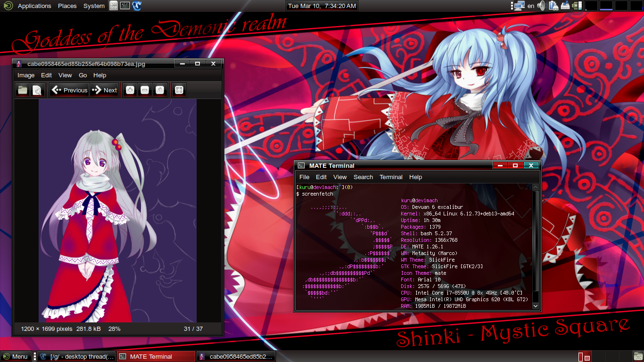Click the clock showing Tue Mar 10

pyautogui.click(x=322, y=6)
